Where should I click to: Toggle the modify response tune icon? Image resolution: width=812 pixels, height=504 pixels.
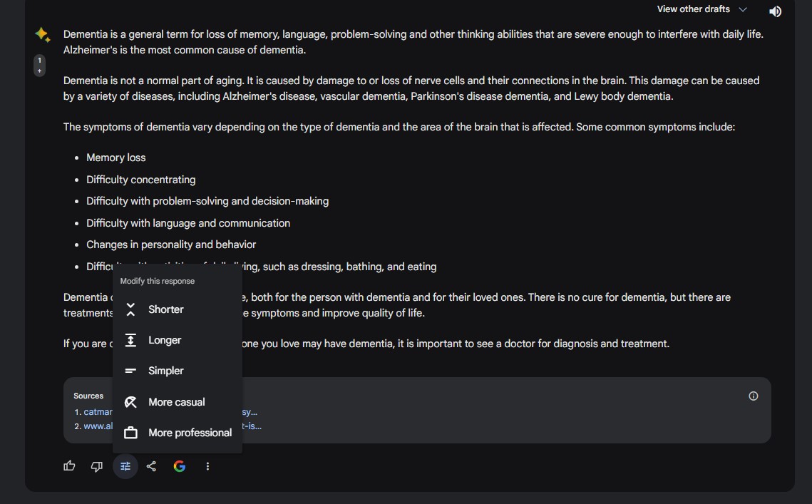point(125,466)
